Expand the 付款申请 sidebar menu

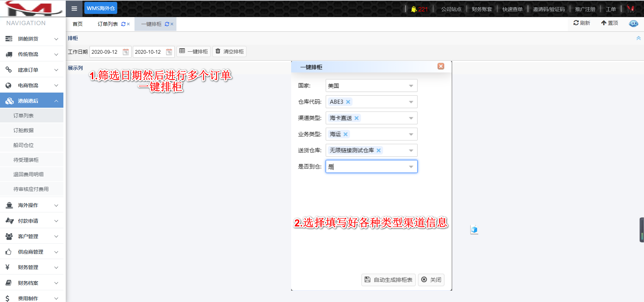coord(32,221)
